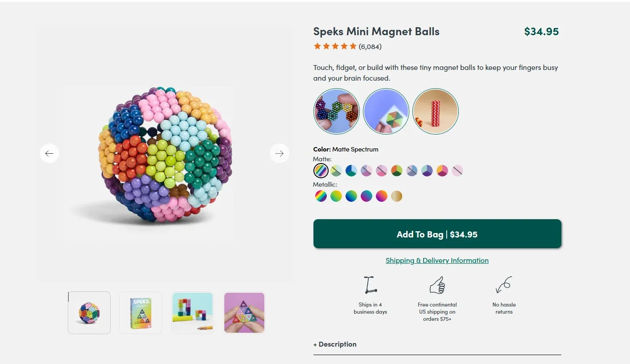Image resolution: width=630 pixels, height=364 pixels.
Task: Open the circular preview of hexagon magnet shapes
Action: tap(337, 111)
